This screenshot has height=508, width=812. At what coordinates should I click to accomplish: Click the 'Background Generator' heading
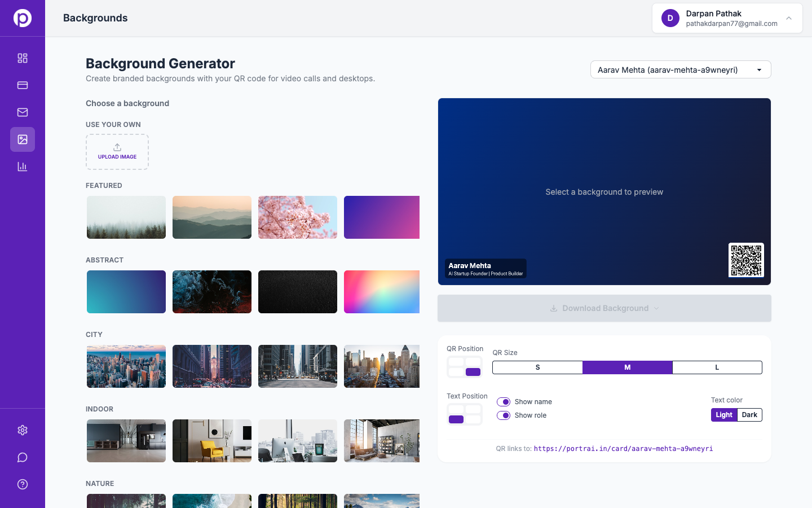pos(160,63)
